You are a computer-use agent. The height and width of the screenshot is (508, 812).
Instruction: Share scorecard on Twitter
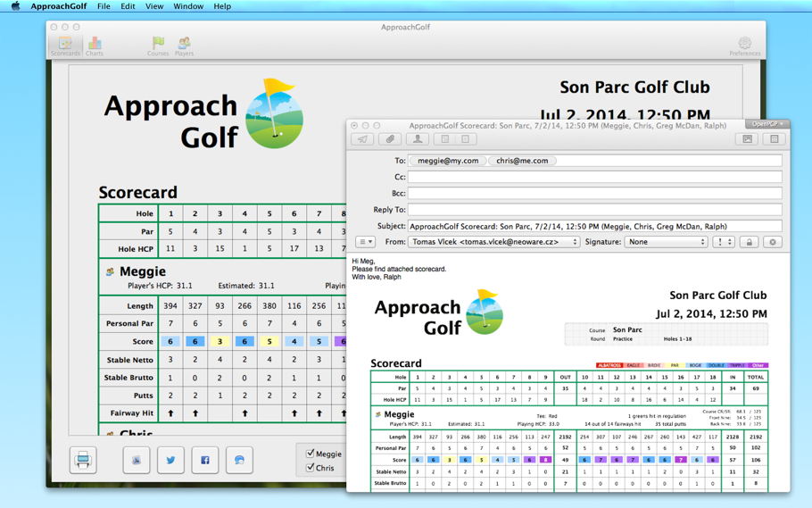pyautogui.click(x=171, y=460)
